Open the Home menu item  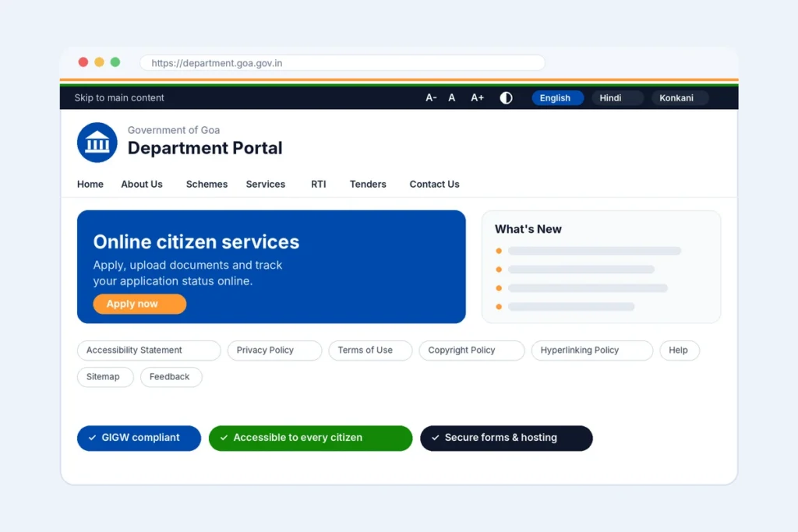click(90, 184)
